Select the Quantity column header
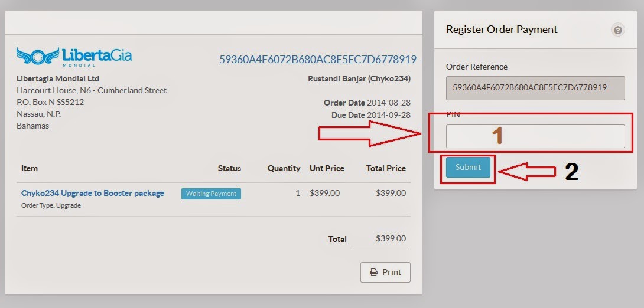This screenshot has width=644, height=308. pyautogui.click(x=284, y=168)
